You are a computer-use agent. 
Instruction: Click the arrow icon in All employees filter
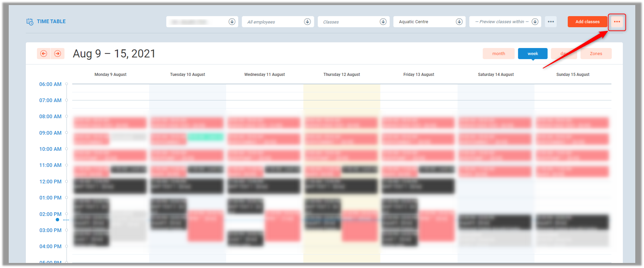point(307,22)
